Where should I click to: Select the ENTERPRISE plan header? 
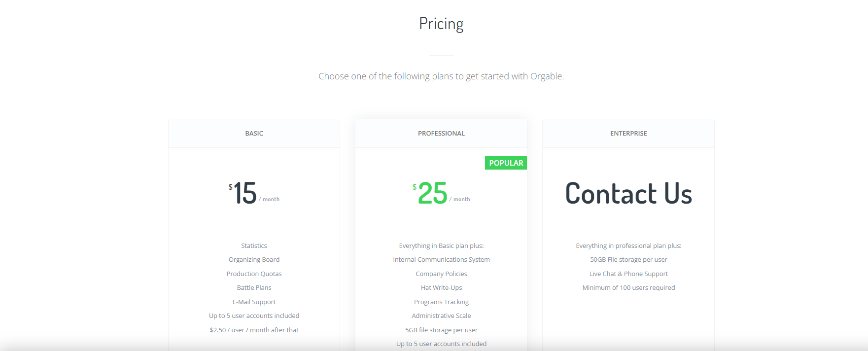628,134
